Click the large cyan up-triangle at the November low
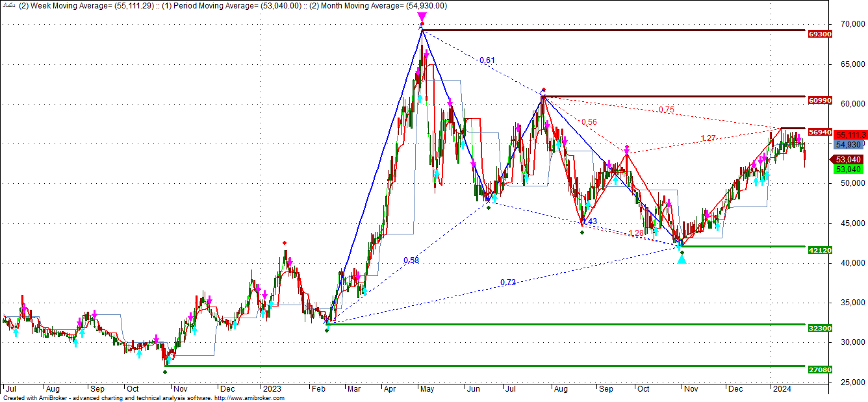The width and height of the screenshot is (868, 402). click(x=682, y=259)
